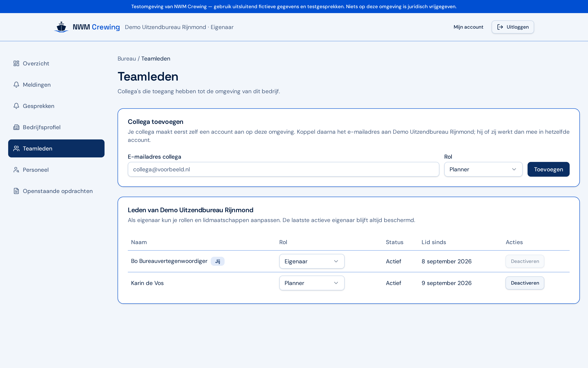Open Karin de Vos role dropdown
This screenshot has width=588, height=368.
[x=312, y=283]
